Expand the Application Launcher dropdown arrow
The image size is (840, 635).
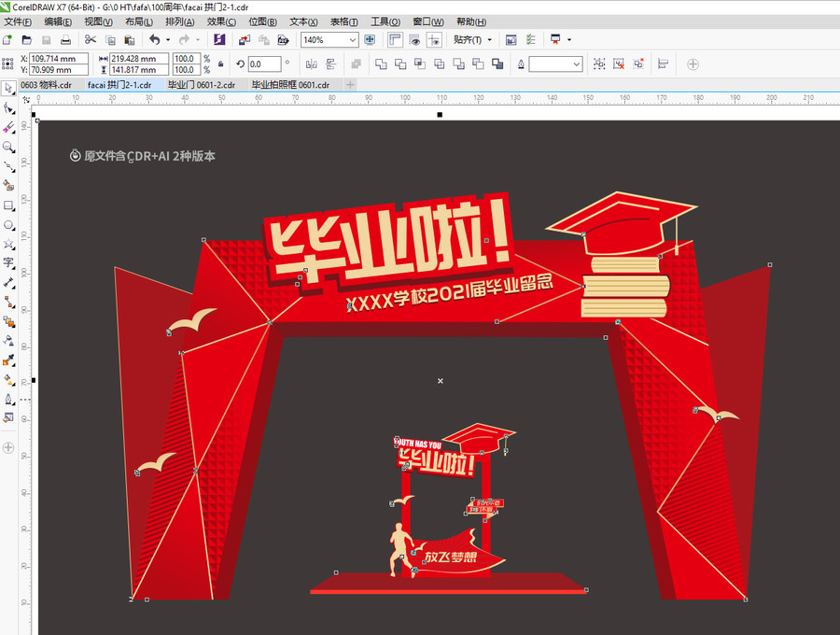tap(569, 39)
